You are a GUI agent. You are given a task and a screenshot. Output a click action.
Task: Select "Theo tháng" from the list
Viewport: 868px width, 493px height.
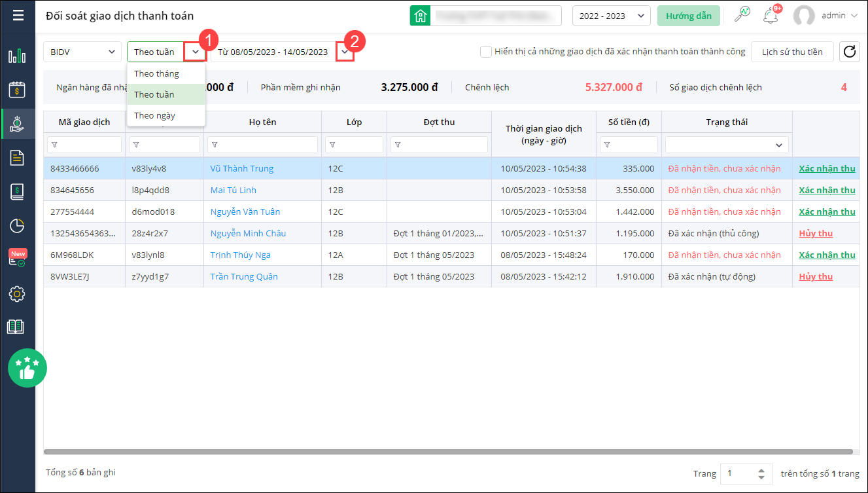coord(156,73)
